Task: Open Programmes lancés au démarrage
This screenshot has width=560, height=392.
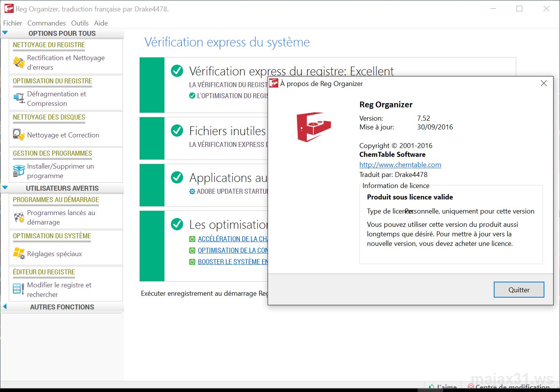Action: [x=61, y=217]
